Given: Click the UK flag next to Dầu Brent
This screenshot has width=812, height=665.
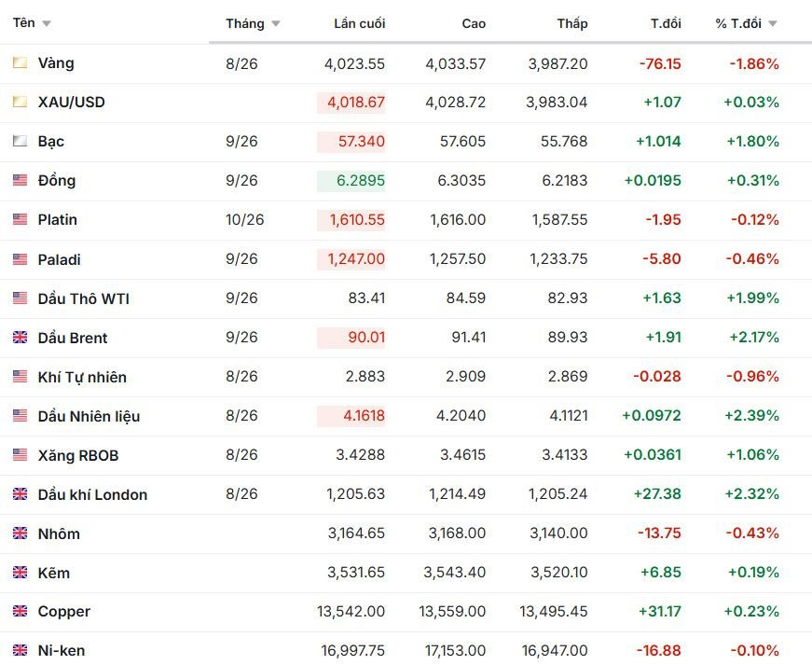Looking at the screenshot, I should 20,337.
